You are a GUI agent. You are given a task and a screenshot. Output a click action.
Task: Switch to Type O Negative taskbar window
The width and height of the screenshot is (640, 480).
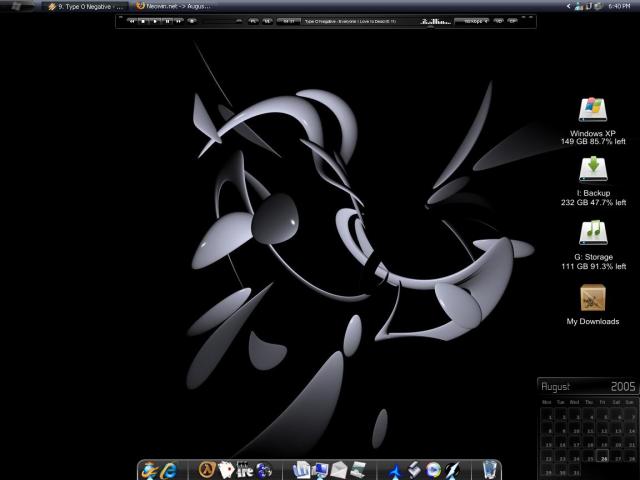(x=84, y=7)
